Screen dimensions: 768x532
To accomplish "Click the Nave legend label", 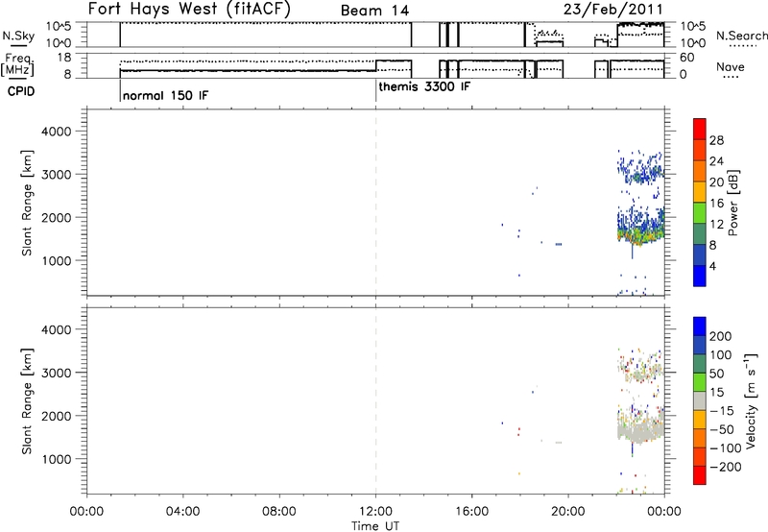I will pos(731,66).
